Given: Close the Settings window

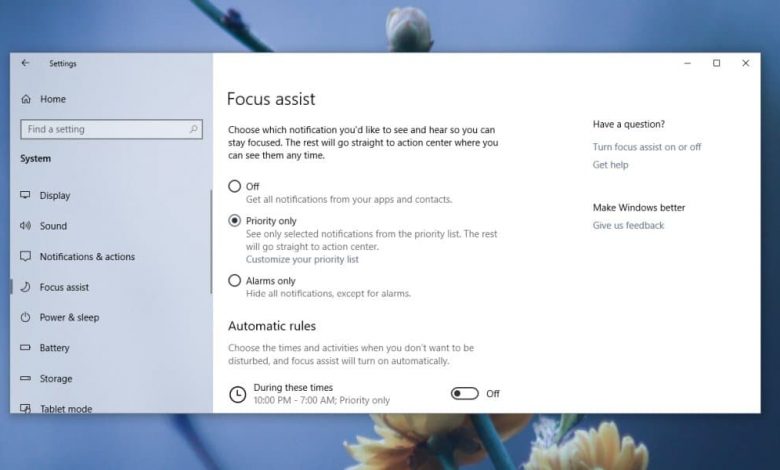Looking at the screenshot, I should (745, 63).
